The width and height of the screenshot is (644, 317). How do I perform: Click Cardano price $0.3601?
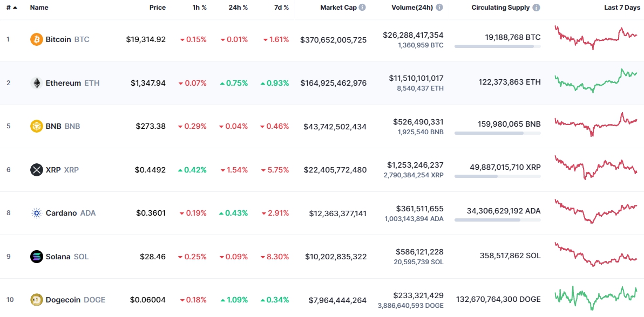(x=151, y=213)
